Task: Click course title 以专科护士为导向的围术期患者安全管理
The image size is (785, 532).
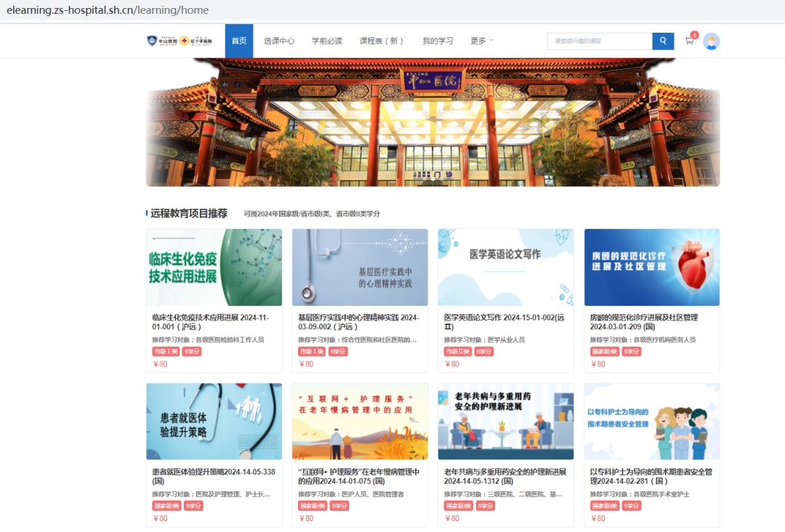Action: 651,476
